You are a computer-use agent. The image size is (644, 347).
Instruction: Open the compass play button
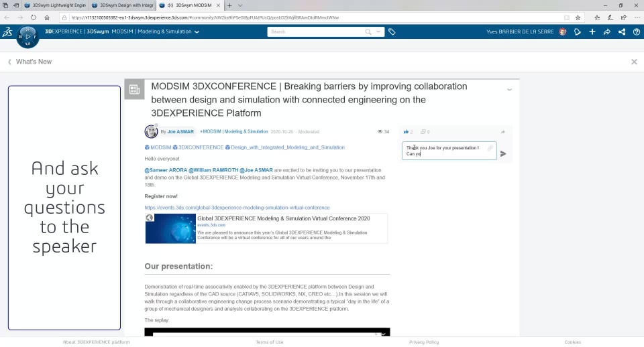pos(28,36)
